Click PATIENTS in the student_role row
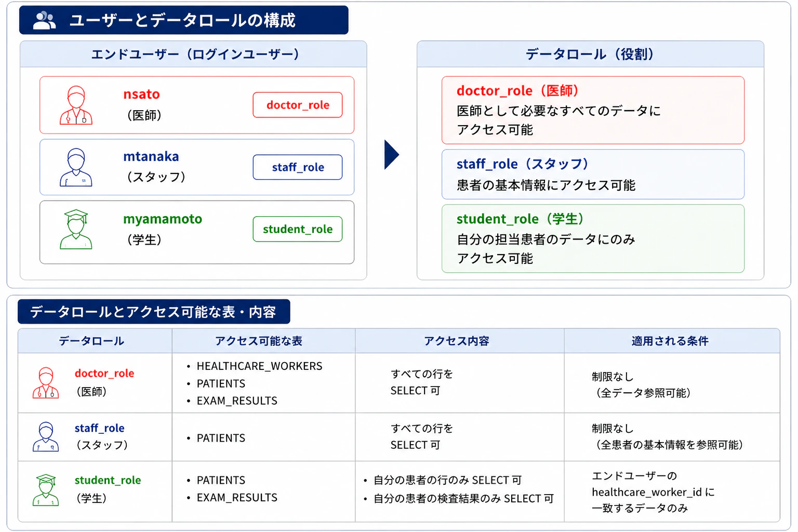The height and width of the screenshot is (532, 798). pyautogui.click(x=221, y=480)
